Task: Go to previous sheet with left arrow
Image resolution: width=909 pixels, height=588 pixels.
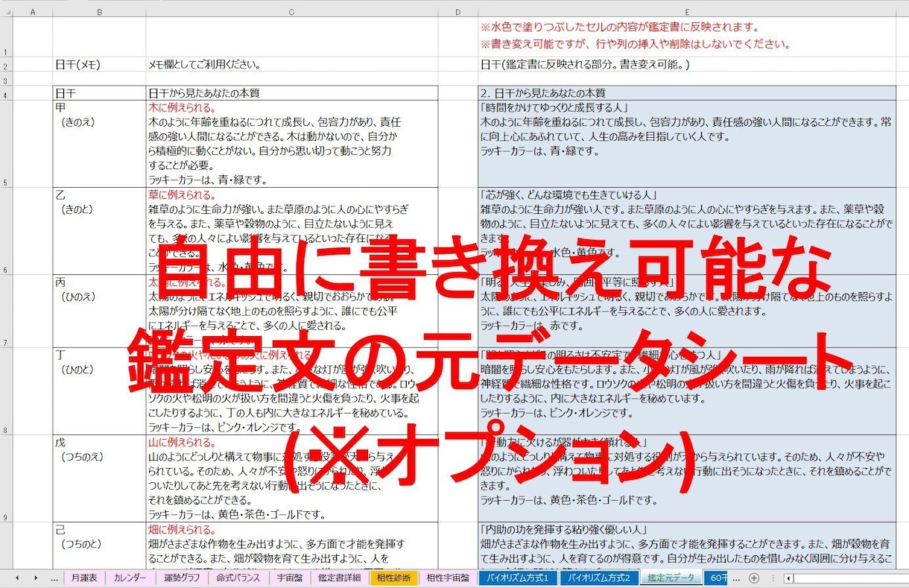Action: point(16,578)
